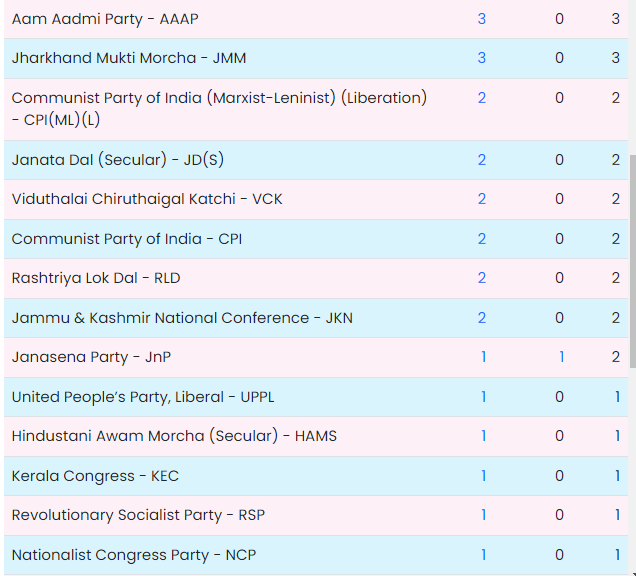Open Hindustani Awam Morcha won count link
636x576 pixels.
pyautogui.click(x=483, y=436)
